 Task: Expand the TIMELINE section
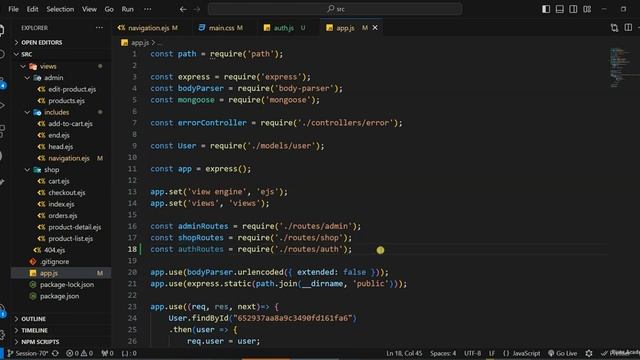click(60, 330)
